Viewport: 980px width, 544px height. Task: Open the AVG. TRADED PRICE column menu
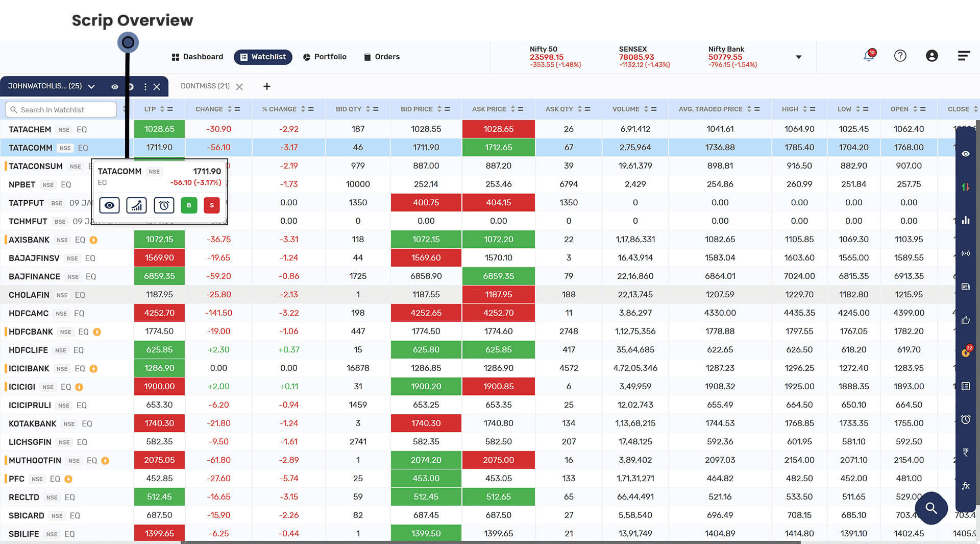(x=757, y=109)
